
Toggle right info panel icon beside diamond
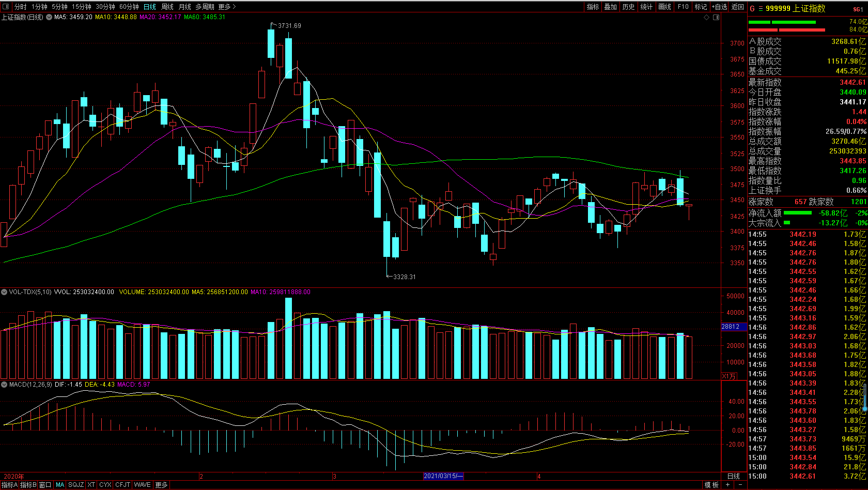(716, 18)
